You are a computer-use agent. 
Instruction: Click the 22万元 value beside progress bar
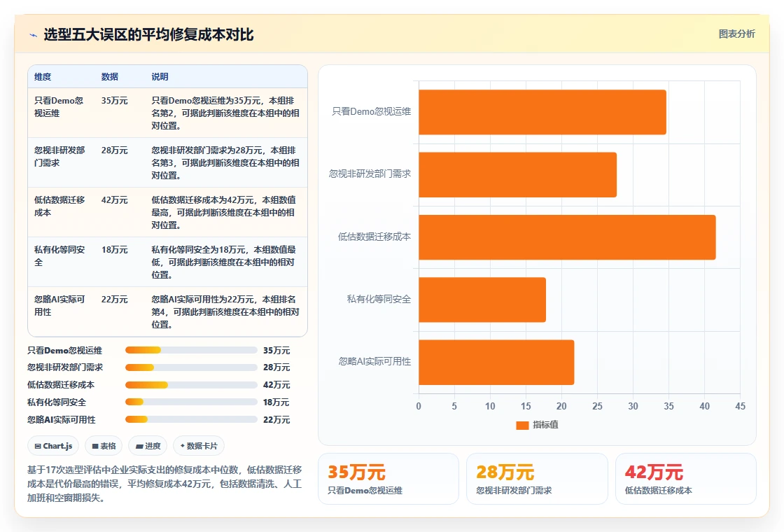276,420
